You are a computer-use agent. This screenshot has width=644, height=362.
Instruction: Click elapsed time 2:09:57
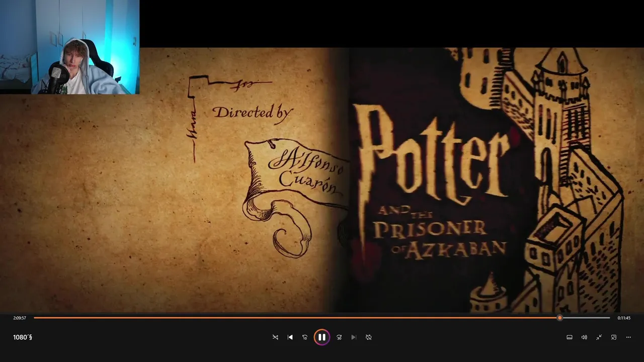pos(20,318)
